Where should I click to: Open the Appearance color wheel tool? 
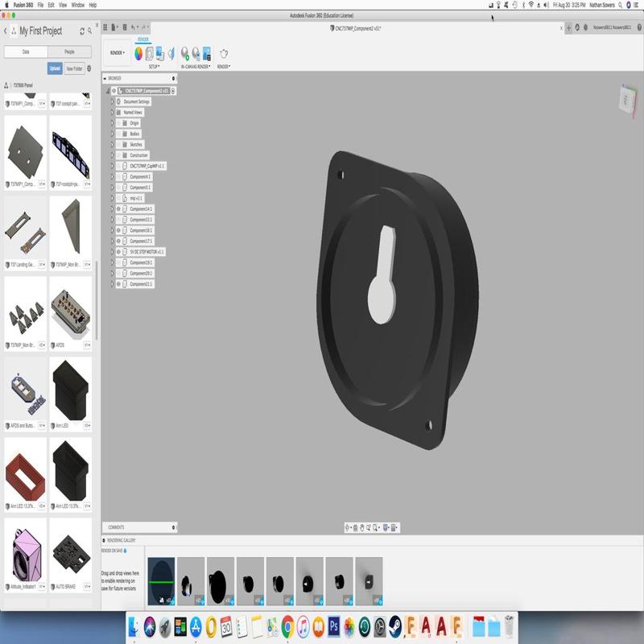(138, 53)
